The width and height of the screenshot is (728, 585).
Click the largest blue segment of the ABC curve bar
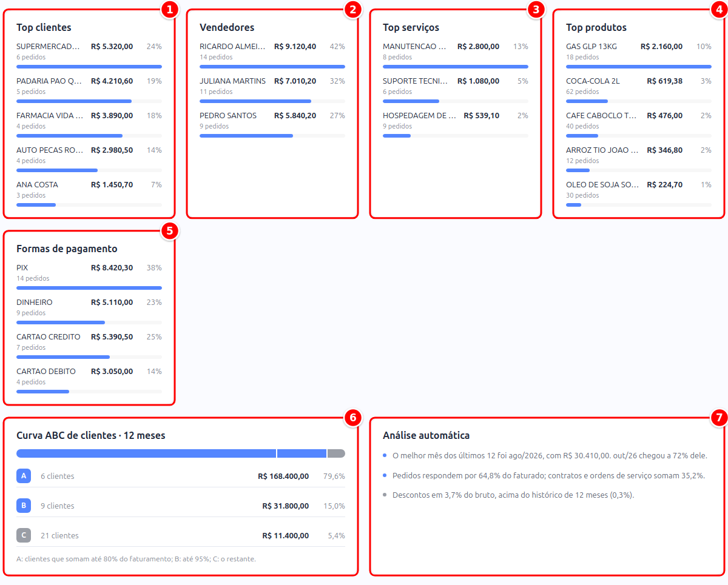tap(146, 453)
